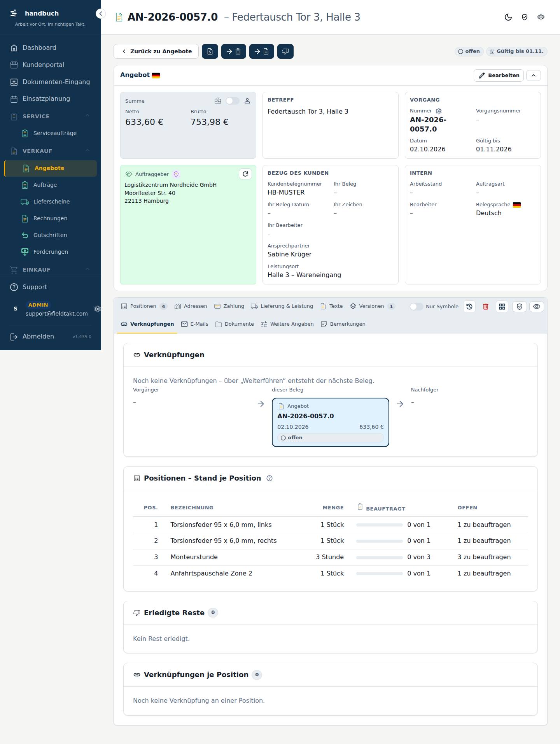Open the Dokumente tab
The image size is (560, 744).
(x=235, y=324)
